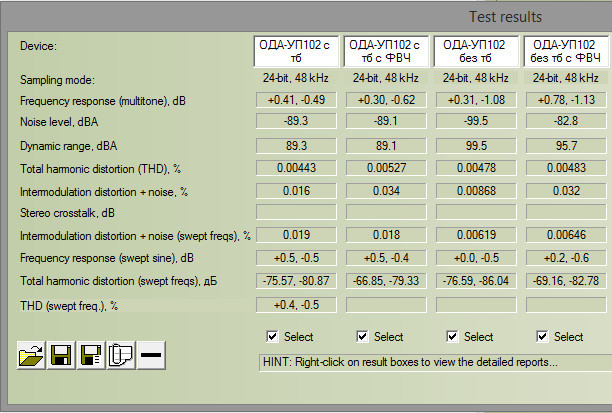Click swept THD result box '-69.16, -82.78'
Screen dimensions: 612x413
coord(566,281)
